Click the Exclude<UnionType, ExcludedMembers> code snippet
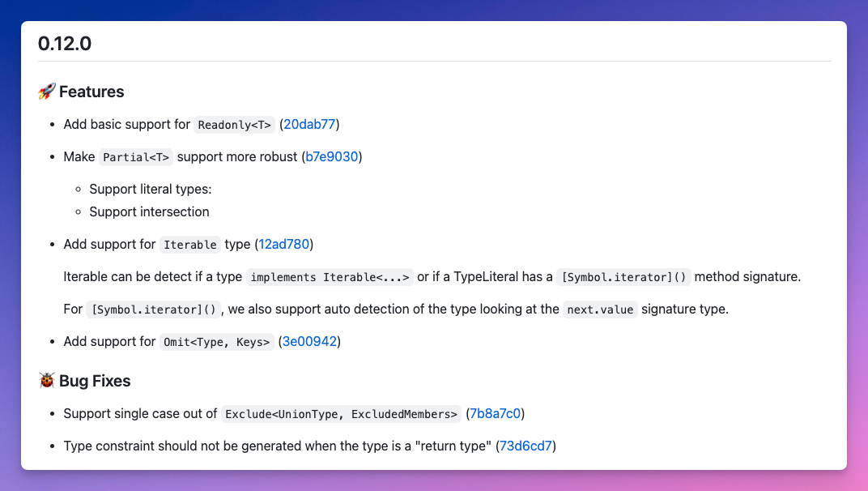Viewport: 868px width, 491px height. pyautogui.click(x=341, y=414)
